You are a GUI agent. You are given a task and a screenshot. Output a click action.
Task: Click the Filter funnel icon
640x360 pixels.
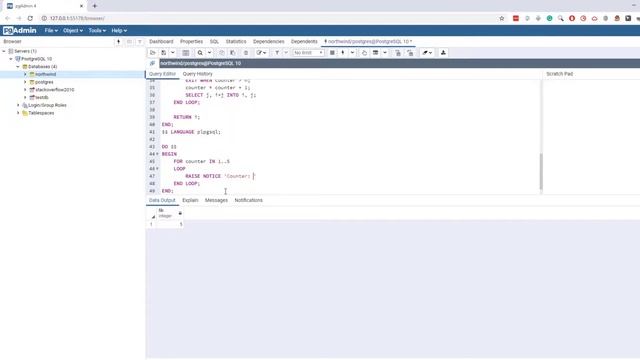(x=277, y=53)
